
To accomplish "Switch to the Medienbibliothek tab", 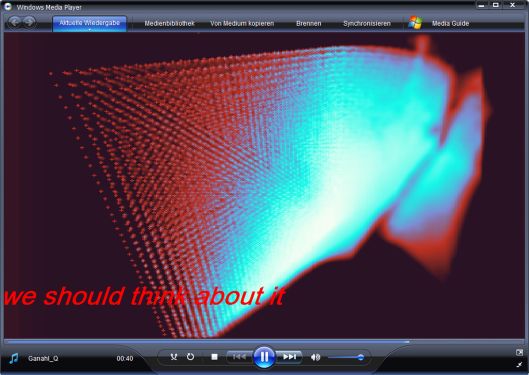I will click(x=169, y=24).
